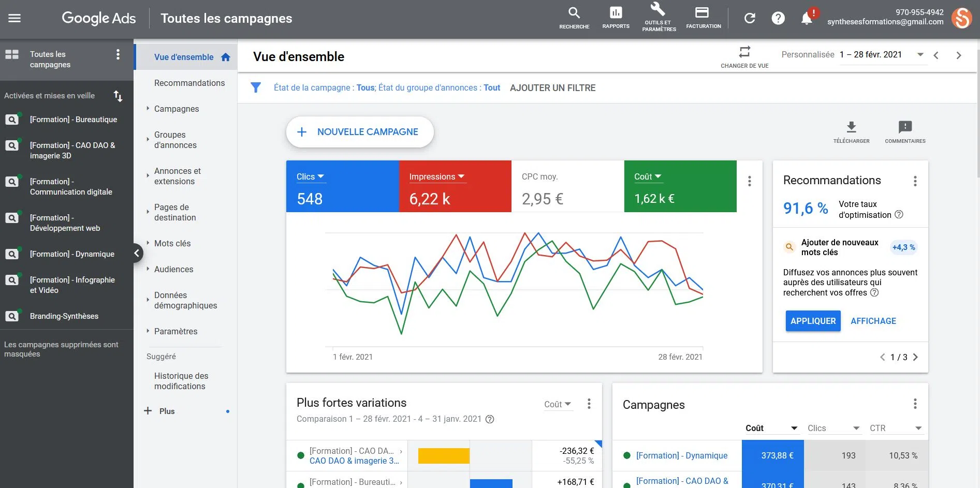The width and height of the screenshot is (980, 488).
Task: Expand the Campagnes navigation item
Action: (x=177, y=109)
